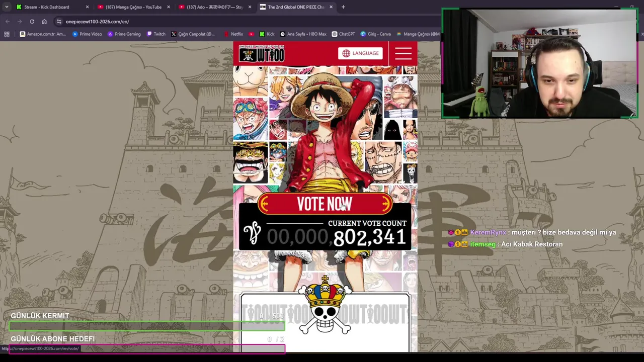644x362 pixels.
Task: Focus the address bar URL field
Action: (247, 22)
